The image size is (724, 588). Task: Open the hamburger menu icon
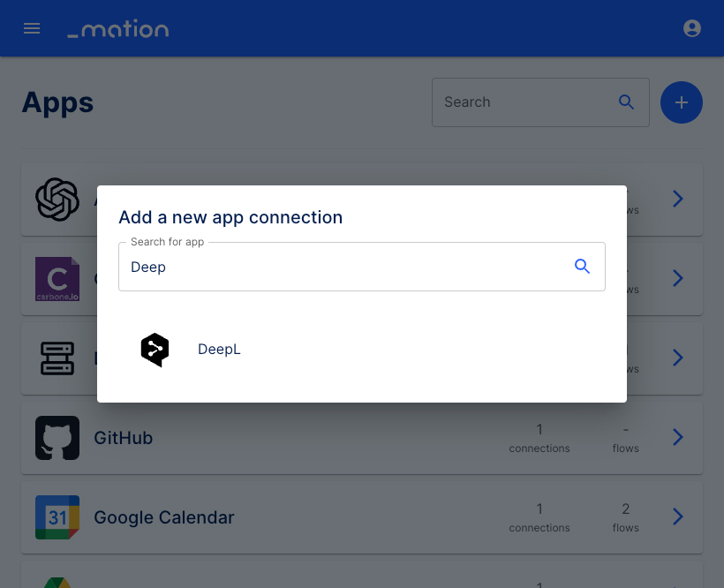32,28
